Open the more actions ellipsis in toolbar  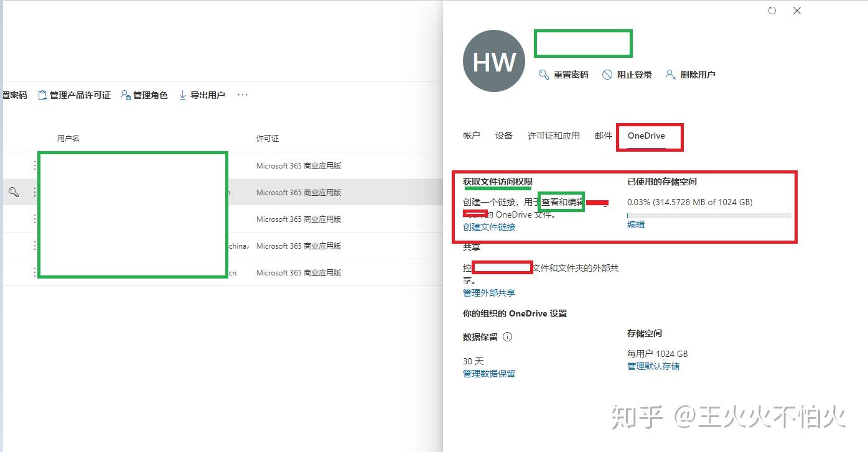pyautogui.click(x=243, y=95)
